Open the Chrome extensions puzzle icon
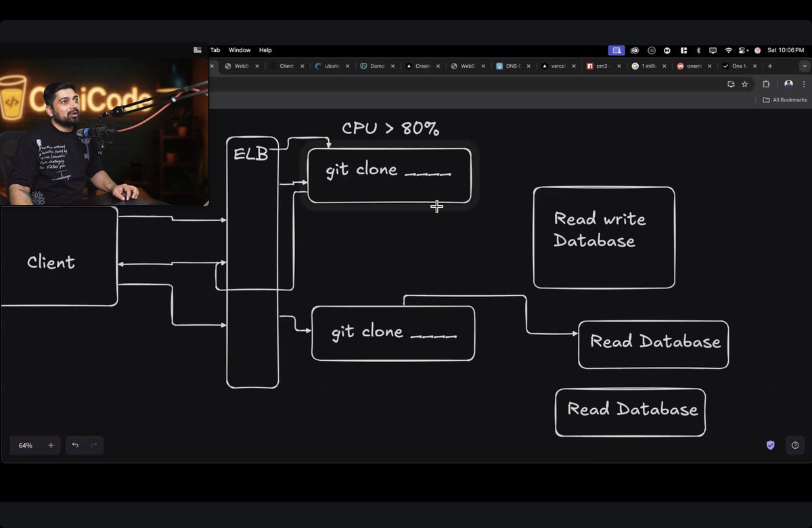 765,84
